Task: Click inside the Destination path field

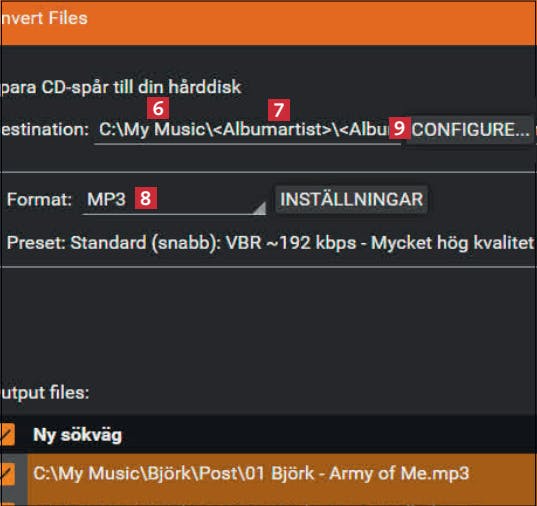Action: 247,130
